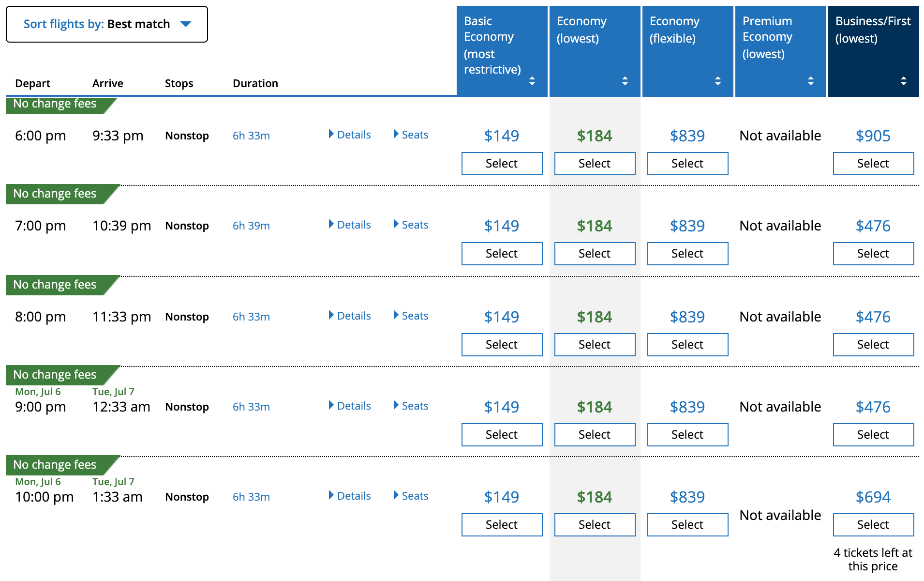924x581 pixels.
Task: Click the $905 Business/First price
Action: (x=873, y=136)
